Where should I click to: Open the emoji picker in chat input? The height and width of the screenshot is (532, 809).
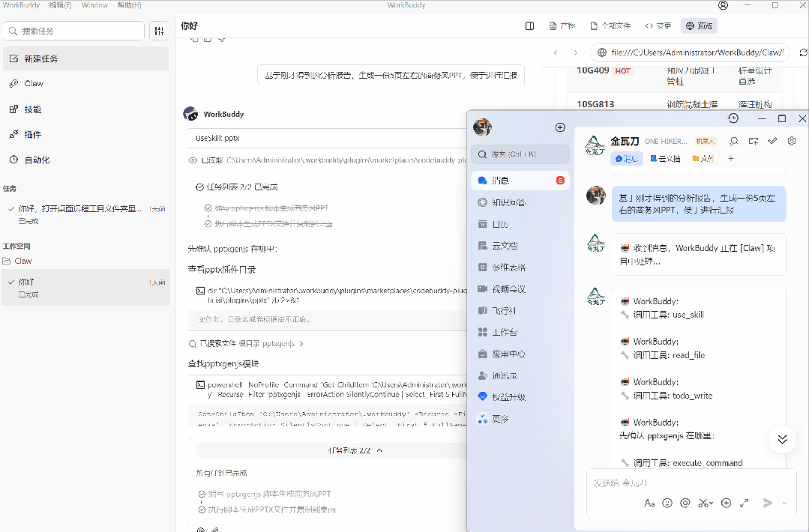(x=667, y=503)
